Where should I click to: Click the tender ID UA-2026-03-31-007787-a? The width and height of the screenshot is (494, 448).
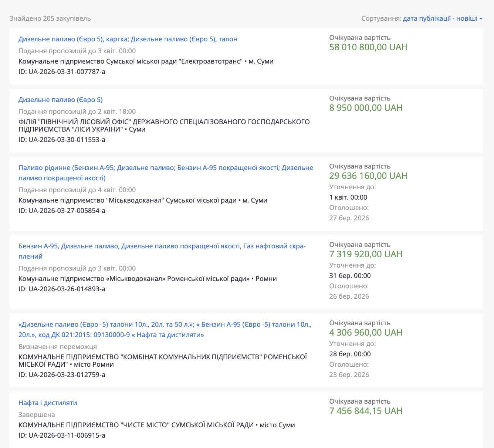click(62, 72)
